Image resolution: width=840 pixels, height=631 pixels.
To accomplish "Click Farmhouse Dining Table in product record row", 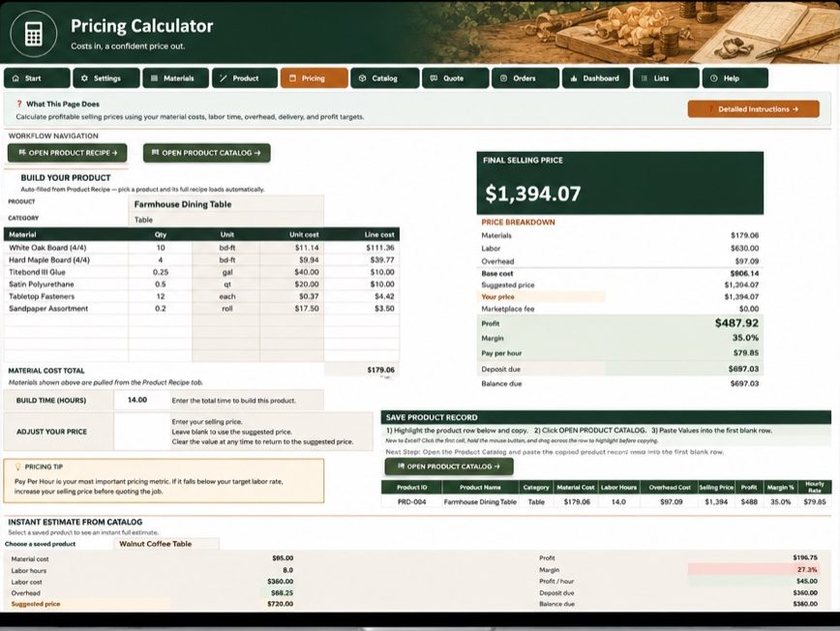I will click(x=480, y=502).
